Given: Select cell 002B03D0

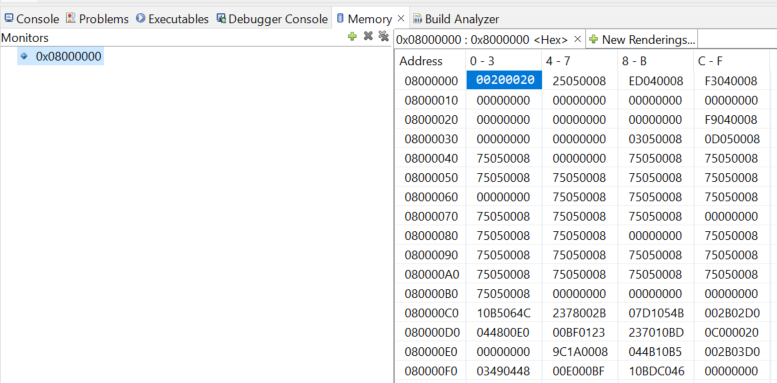Looking at the screenshot, I should (731, 352).
